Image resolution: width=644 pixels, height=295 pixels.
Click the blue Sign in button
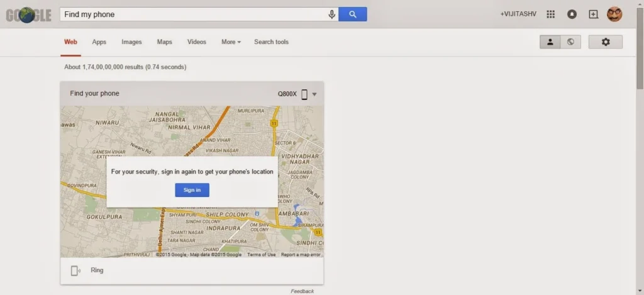coord(192,190)
